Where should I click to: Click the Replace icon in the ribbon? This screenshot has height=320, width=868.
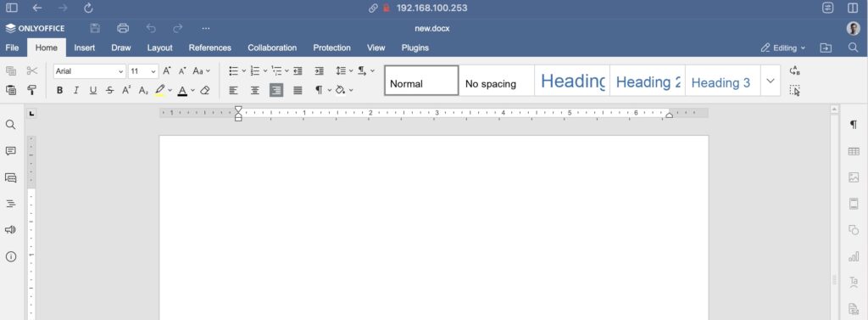(795, 71)
